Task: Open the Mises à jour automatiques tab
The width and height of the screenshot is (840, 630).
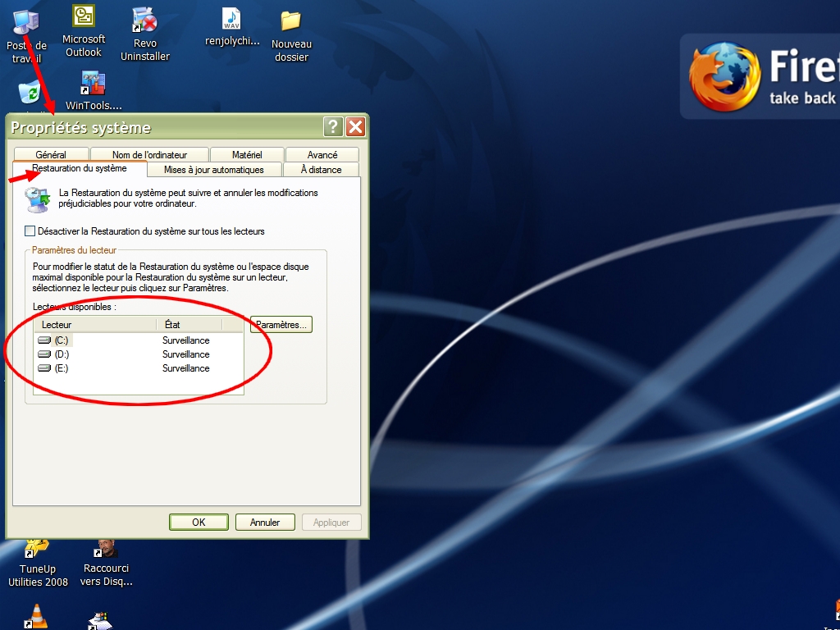Action: coord(214,170)
